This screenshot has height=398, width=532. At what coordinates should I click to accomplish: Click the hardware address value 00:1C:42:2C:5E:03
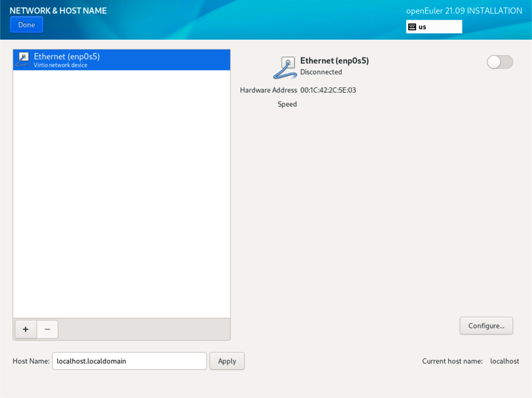(x=328, y=90)
